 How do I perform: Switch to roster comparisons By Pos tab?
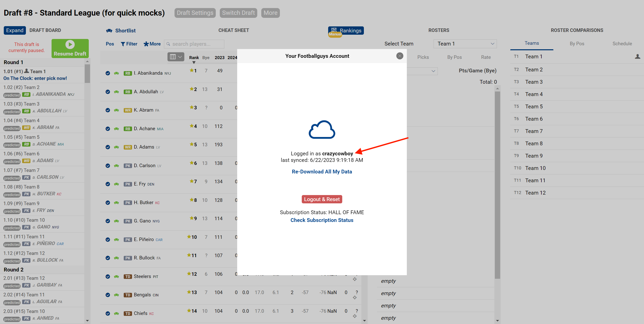[577, 44]
